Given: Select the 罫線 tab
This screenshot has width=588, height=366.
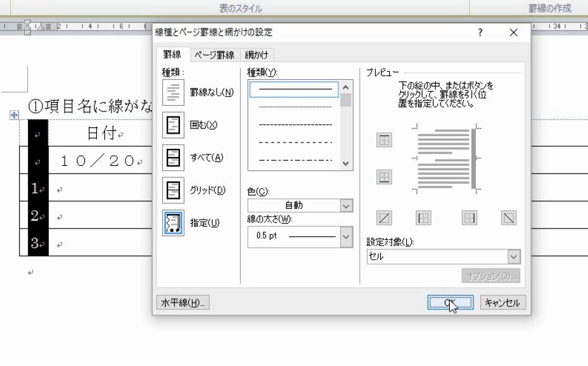Looking at the screenshot, I should point(172,54).
